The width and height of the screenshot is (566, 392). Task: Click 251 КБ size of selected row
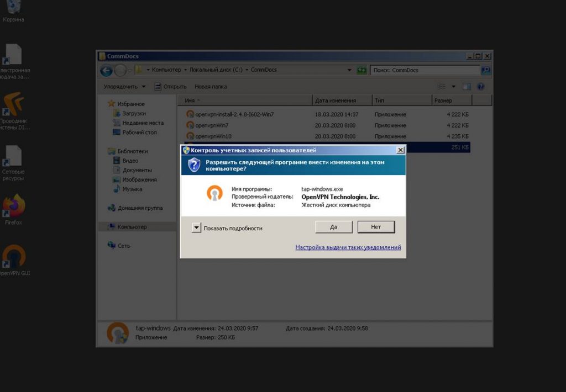[459, 147]
